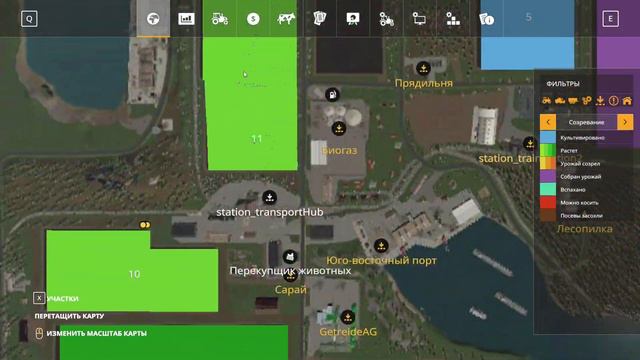The height and width of the screenshot is (360, 640).
Task: Click the teal Вспахано swatch
Action: click(x=548, y=189)
